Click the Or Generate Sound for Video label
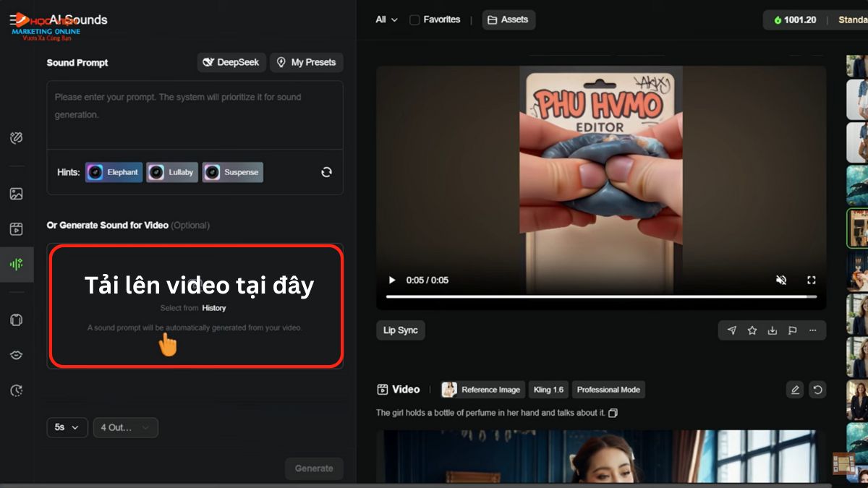The height and width of the screenshot is (488, 868). 108,226
